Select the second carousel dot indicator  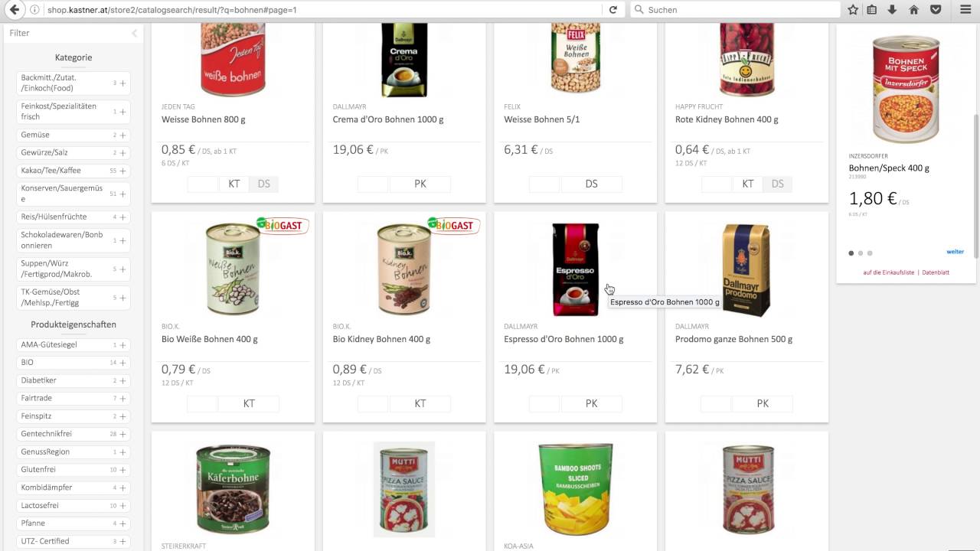tap(861, 253)
